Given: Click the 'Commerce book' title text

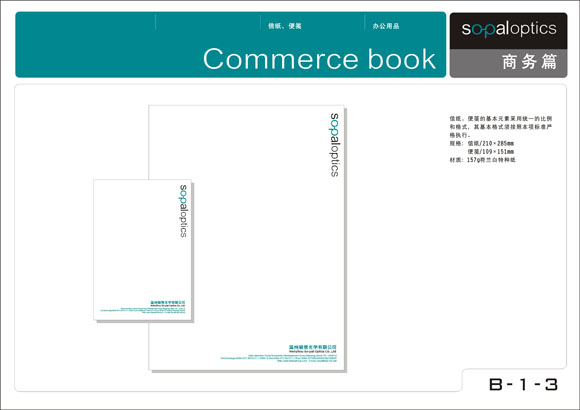Looking at the screenshot, I should click(320, 59).
